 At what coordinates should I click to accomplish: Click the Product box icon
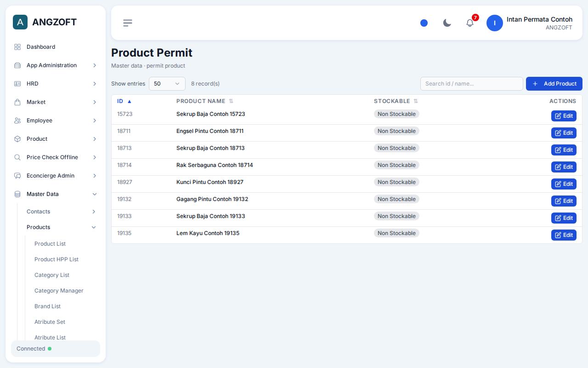17,139
